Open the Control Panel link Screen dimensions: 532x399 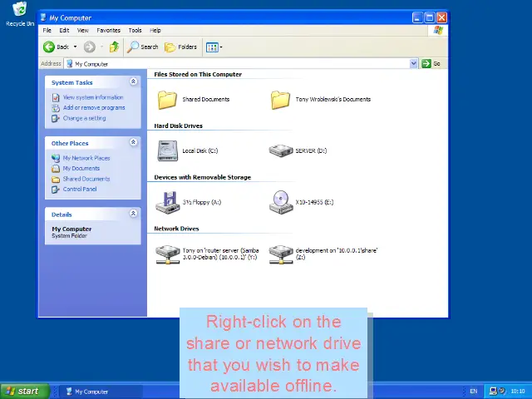[x=80, y=190]
